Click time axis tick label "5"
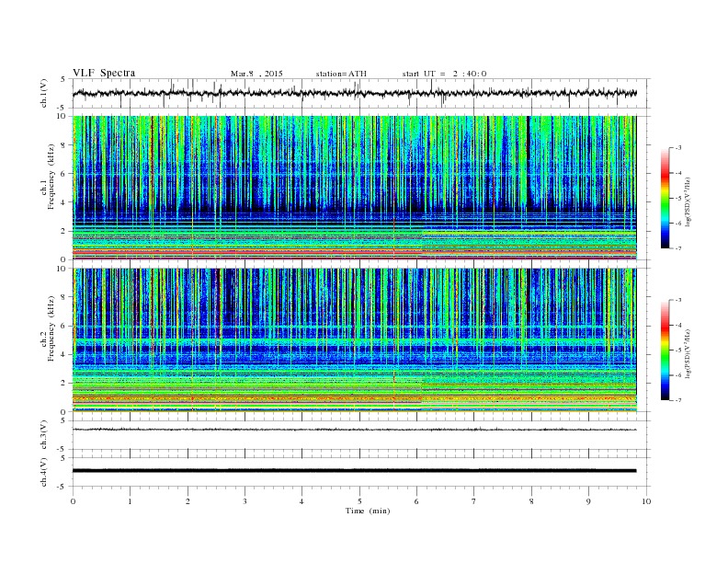The image size is (728, 563). tap(359, 501)
